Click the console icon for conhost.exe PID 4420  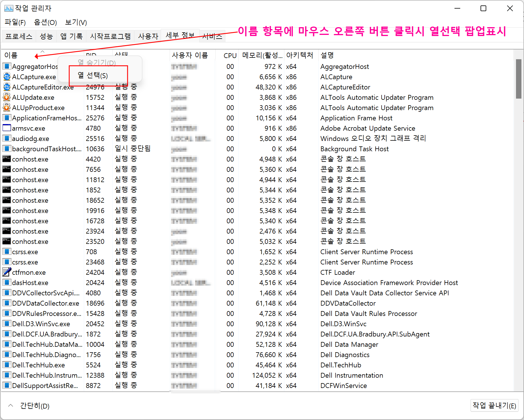(7, 159)
